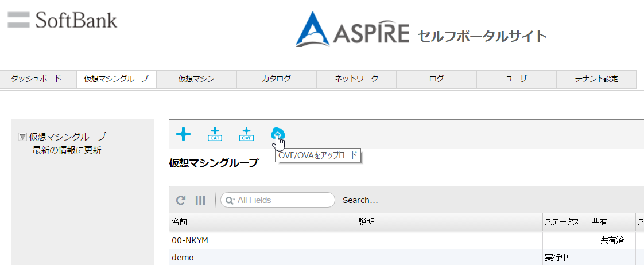Sort by the 共有 column header
644x265 pixels.
click(612, 222)
